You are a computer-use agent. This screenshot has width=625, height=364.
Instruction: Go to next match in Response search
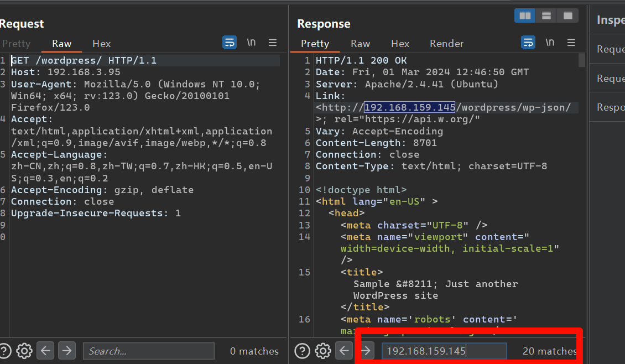[x=366, y=351]
